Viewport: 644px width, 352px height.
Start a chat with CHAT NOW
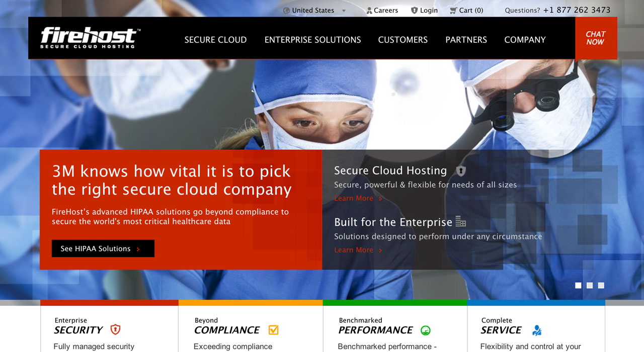[x=596, y=38]
